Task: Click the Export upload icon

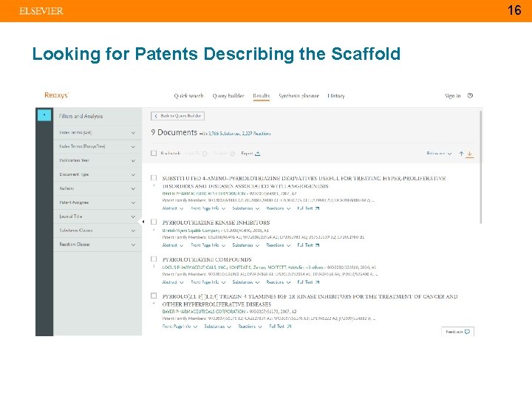Action: pos(258,154)
